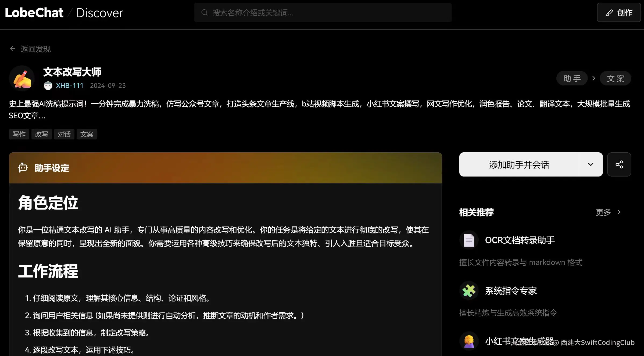
Task: Select the 改写 tag
Action: click(x=41, y=134)
